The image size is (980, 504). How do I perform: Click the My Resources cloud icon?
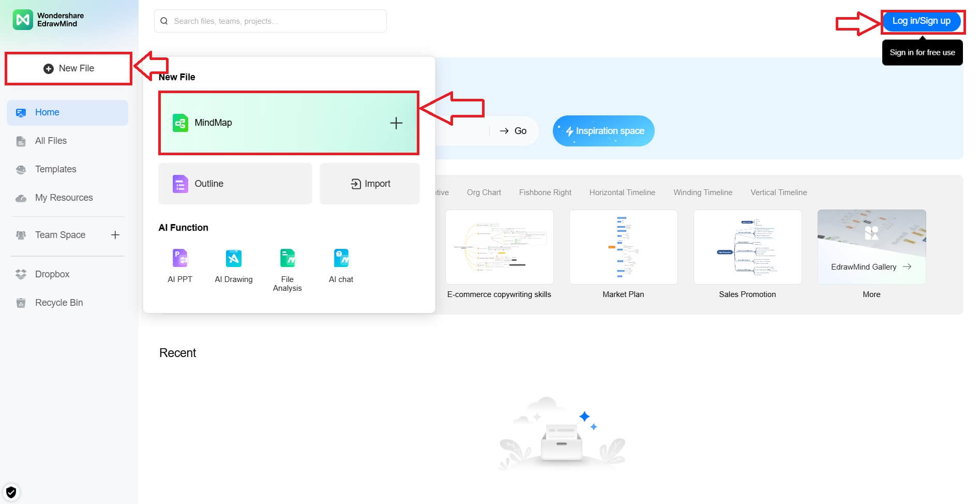point(21,198)
